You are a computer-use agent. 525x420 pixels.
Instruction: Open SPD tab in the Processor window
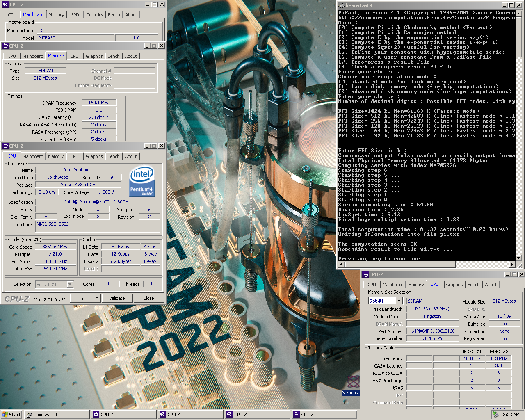click(74, 156)
